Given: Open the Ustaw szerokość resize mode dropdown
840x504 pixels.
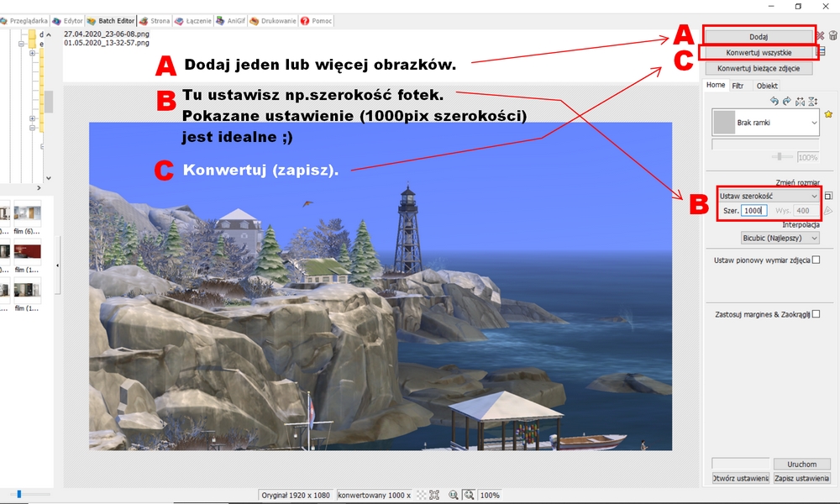Looking at the screenshot, I should (x=769, y=196).
